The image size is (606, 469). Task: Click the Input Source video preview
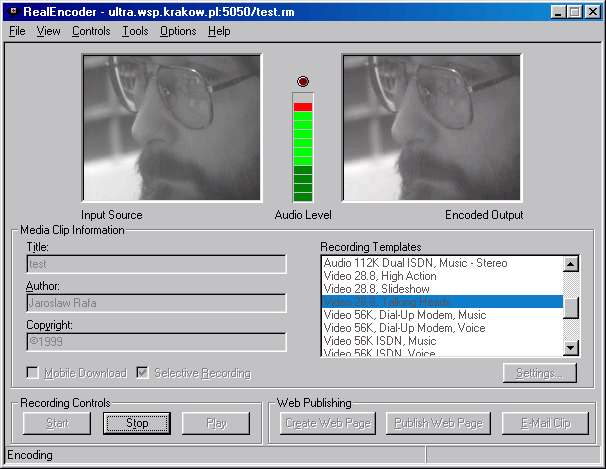click(x=172, y=128)
